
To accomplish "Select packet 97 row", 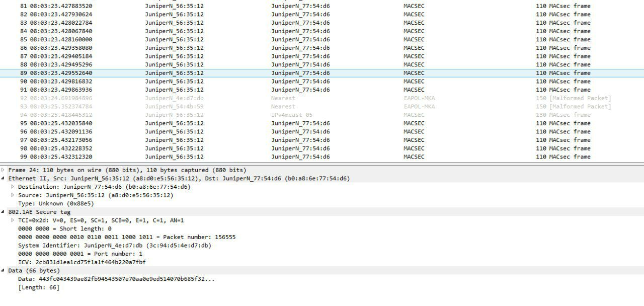I will [x=322, y=140].
